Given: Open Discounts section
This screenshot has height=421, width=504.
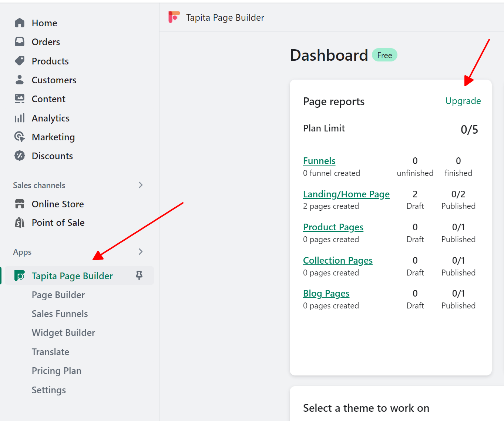Looking at the screenshot, I should [52, 156].
